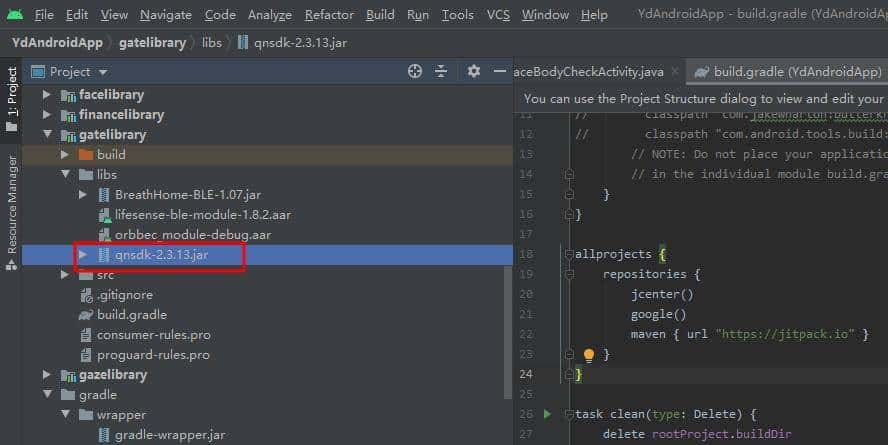Select the facelibrary tree item
Image resolution: width=888 pixels, height=445 pixels.
pos(112,95)
